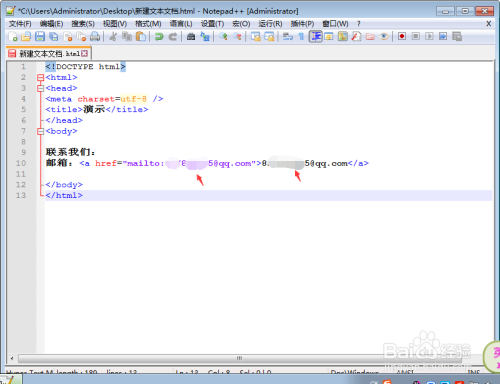Click the <meta charset=utf-8 /> line

point(104,99)
